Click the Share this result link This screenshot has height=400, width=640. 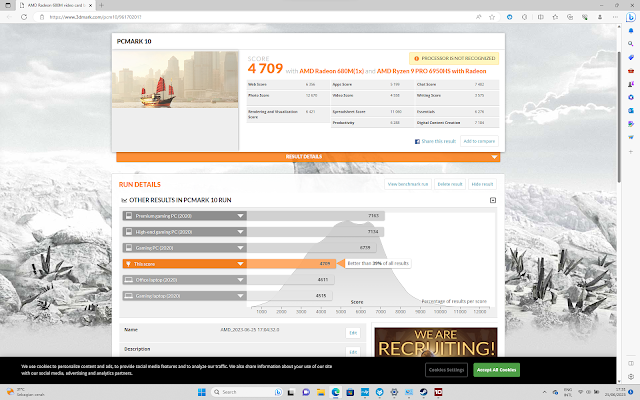click(x=435, y=141)
